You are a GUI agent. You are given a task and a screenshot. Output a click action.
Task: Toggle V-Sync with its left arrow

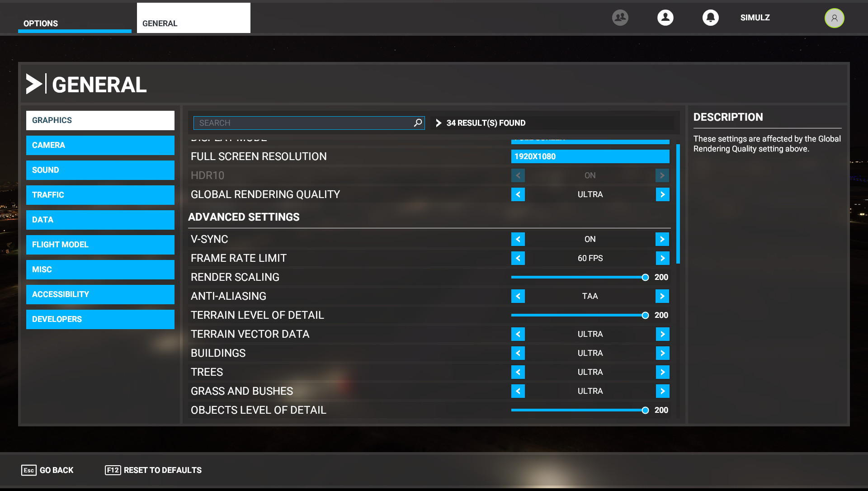518,239
